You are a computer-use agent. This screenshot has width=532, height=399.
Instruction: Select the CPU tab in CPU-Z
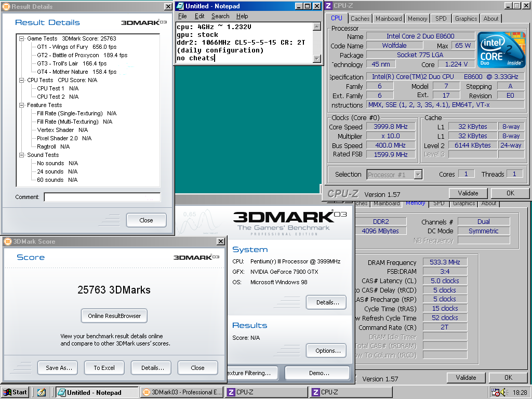pyautogui.click(x=337, y=18)
